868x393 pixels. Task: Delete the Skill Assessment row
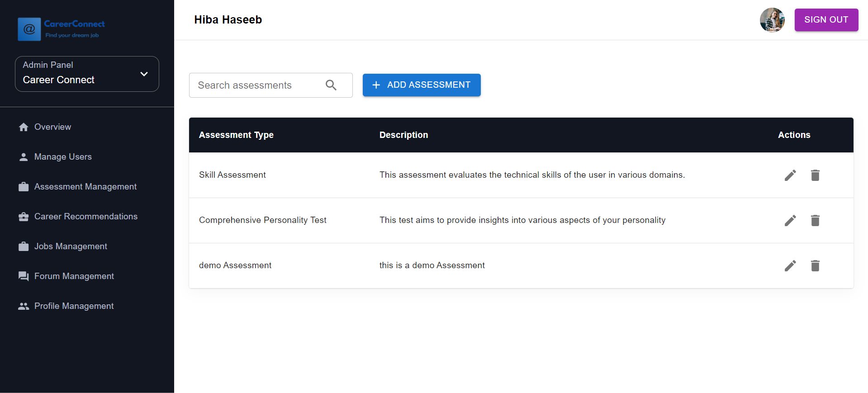click(815, 175)
